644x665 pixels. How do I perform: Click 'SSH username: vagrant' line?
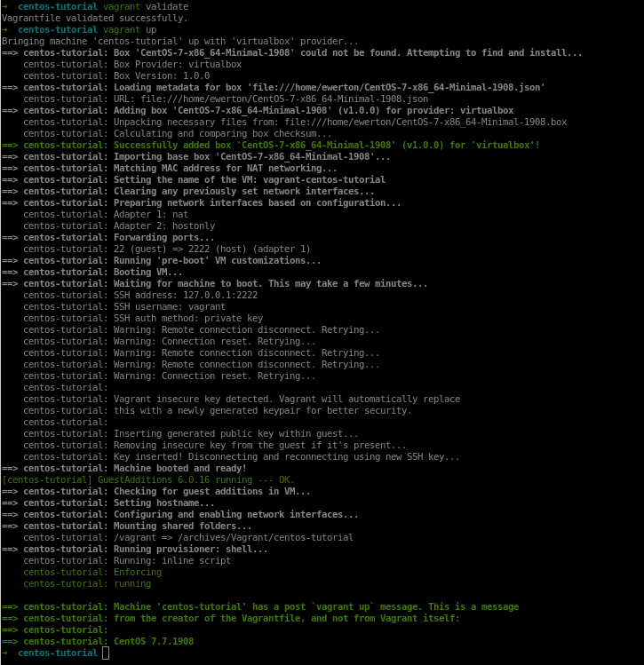124,306
